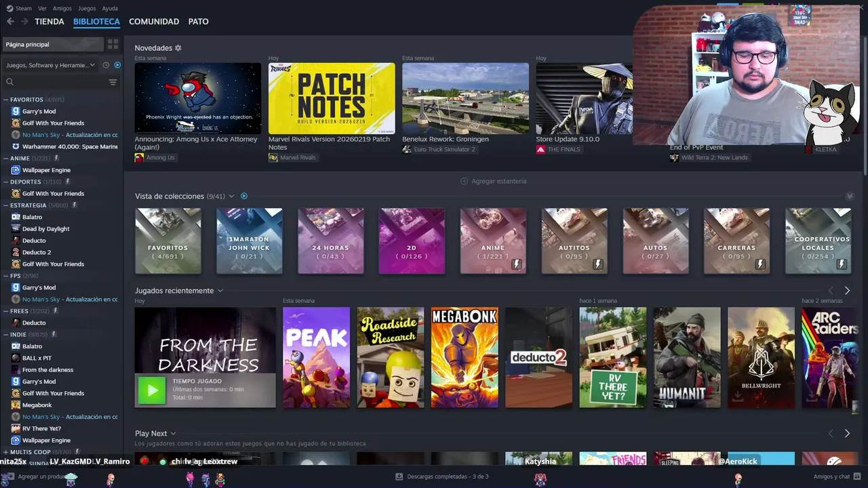Go back with the left navigation arrow
This screenshot has width=868, height=488.
click(x=10, y=22)
